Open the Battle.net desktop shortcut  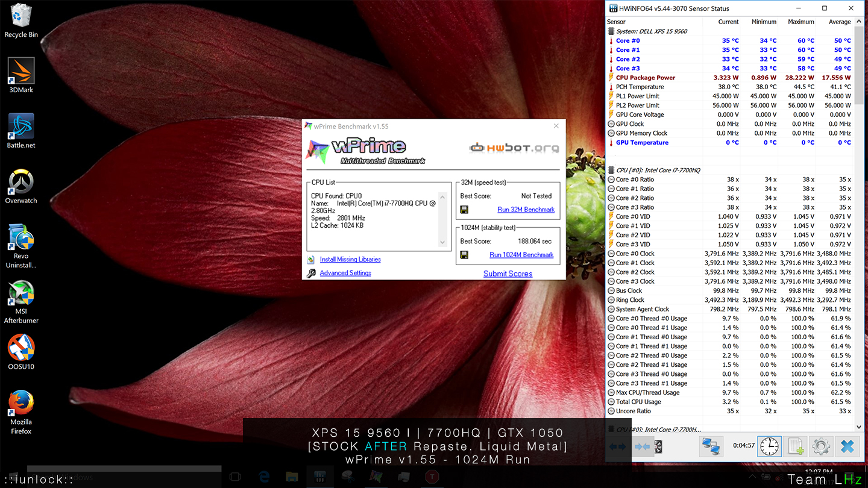(21, 131)
